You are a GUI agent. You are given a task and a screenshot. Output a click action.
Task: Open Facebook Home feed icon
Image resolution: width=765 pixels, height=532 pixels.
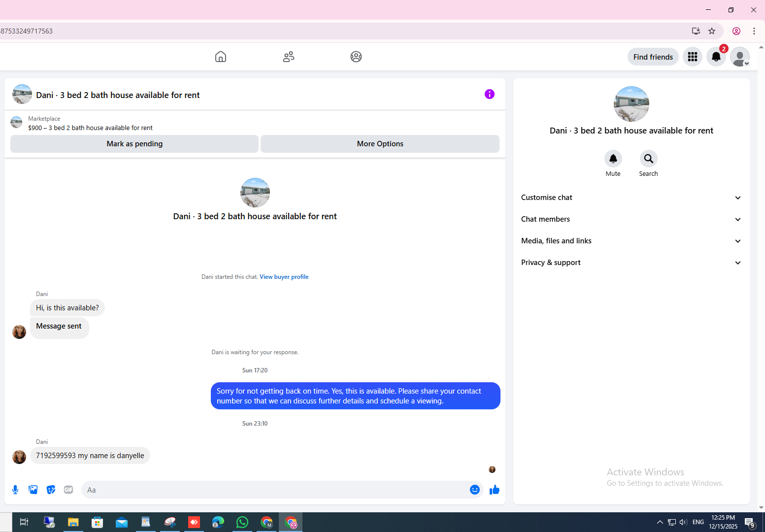point(221,57)
